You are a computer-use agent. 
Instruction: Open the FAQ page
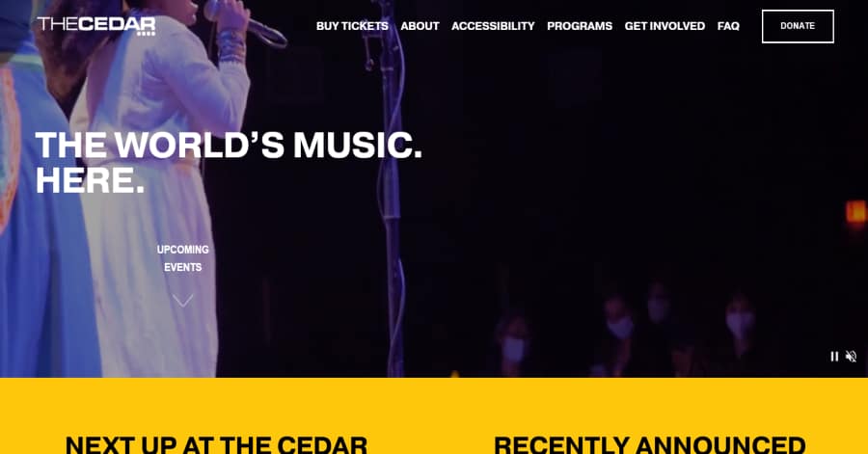click(728, 26)
